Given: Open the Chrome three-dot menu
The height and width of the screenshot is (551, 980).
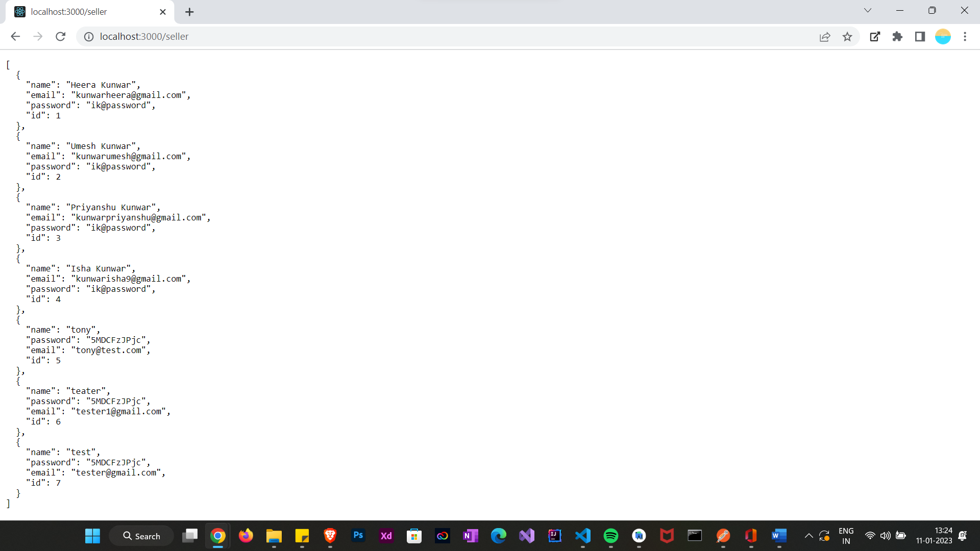Looking at the screenshot, I should [965, 36].
